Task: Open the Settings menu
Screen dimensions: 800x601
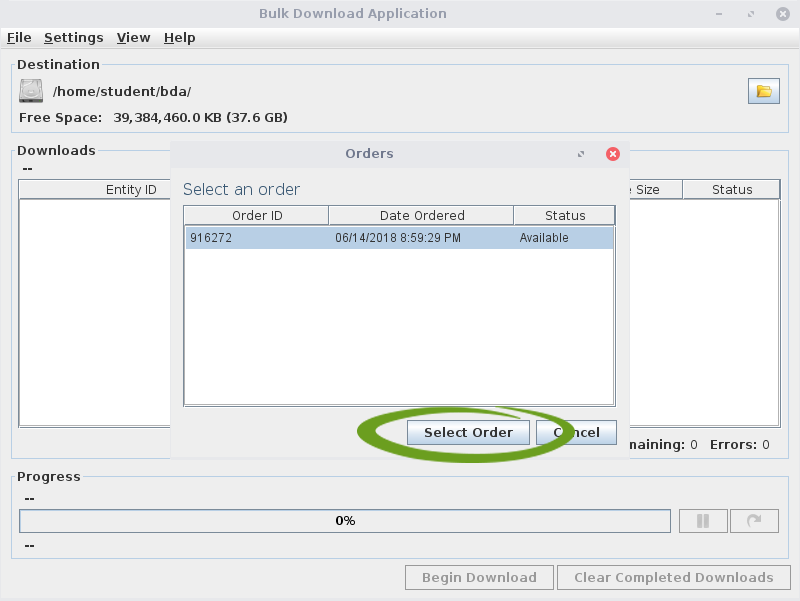Action: (x=73, y=37)
